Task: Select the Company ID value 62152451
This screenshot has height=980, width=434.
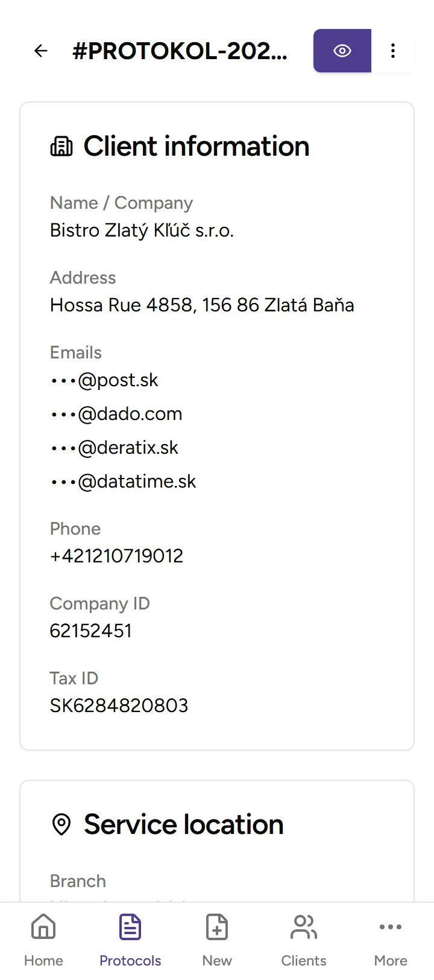Action: [x=90, y=631]
